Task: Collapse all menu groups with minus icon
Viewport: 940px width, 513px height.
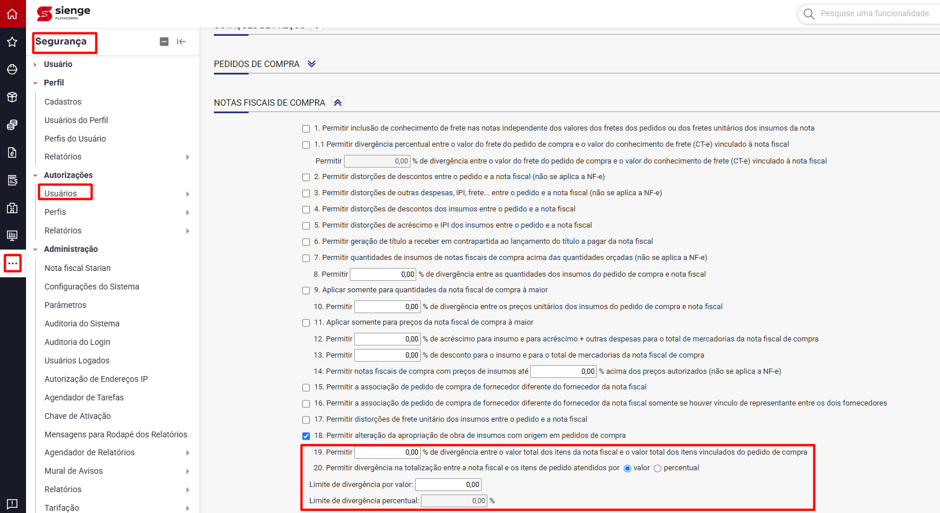Action: point(164,41)
